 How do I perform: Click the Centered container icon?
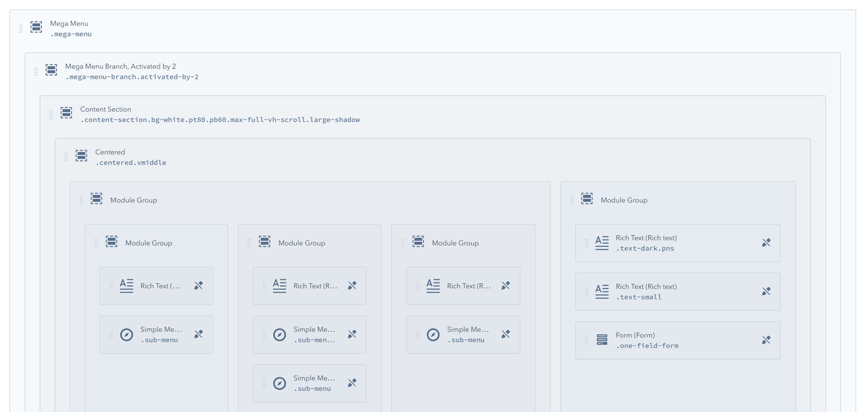pos(81,156)
